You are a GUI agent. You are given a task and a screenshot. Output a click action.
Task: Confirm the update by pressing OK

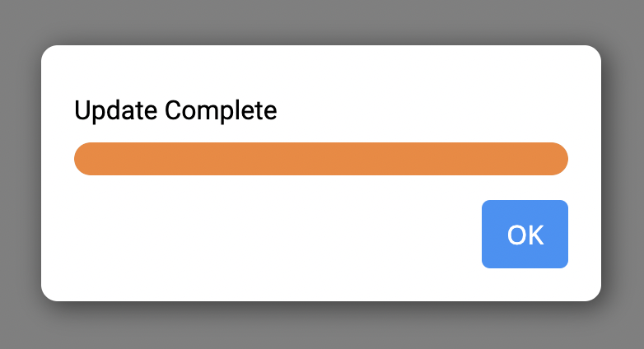pyautogui.click(x=525, y=235)
